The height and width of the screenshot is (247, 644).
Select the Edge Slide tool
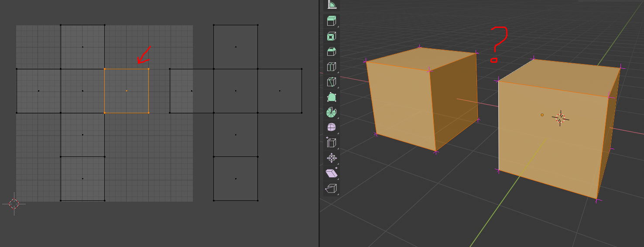point(332,143)
